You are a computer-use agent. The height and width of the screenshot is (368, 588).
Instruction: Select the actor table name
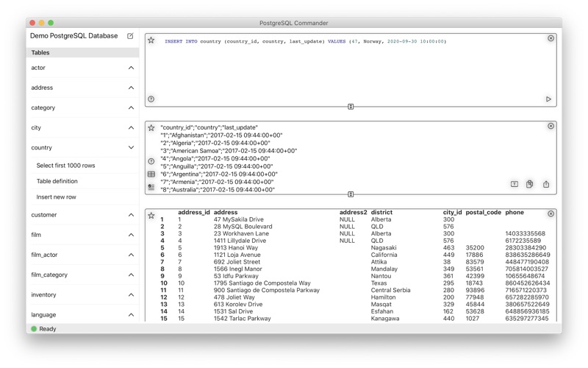[x=38, y=68]
